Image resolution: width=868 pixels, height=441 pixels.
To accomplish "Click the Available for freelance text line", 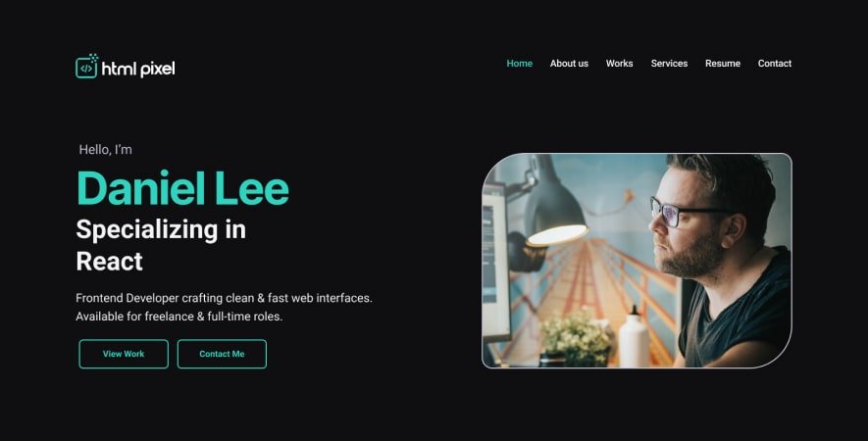I will pos(179,317).
